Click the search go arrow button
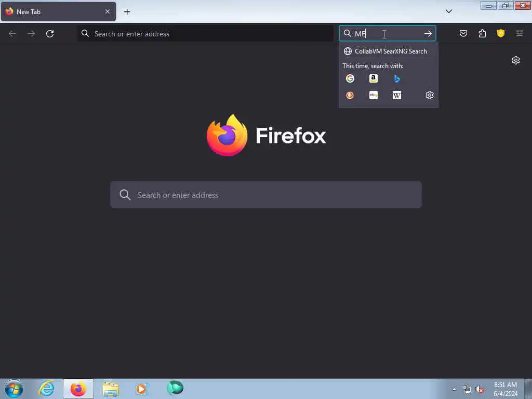The width and height of the screenshot is (532, 399). (x=428, y=33)
